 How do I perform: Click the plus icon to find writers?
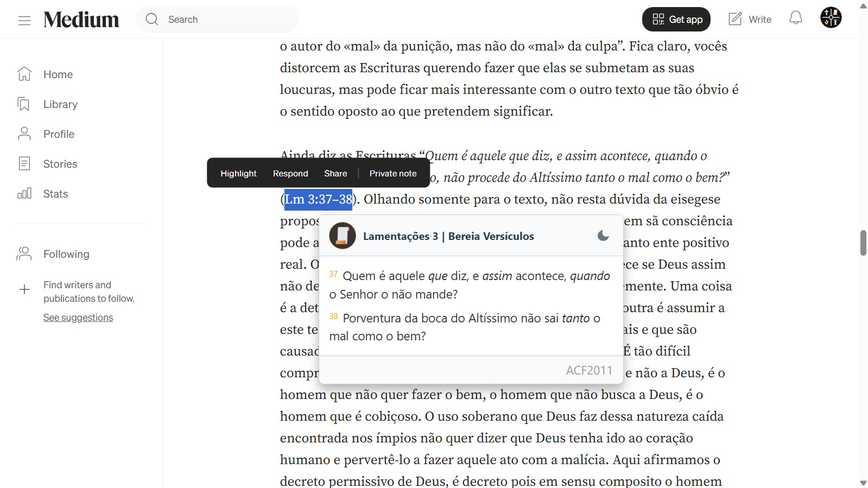pyautogui.click(x=24, y=290)
